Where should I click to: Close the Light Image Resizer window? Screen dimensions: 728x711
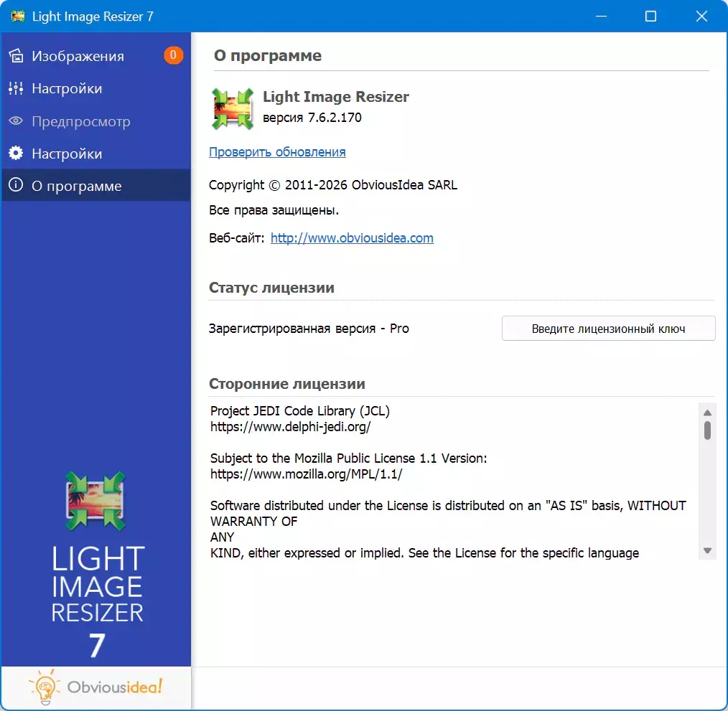click(x=701, y=17)
